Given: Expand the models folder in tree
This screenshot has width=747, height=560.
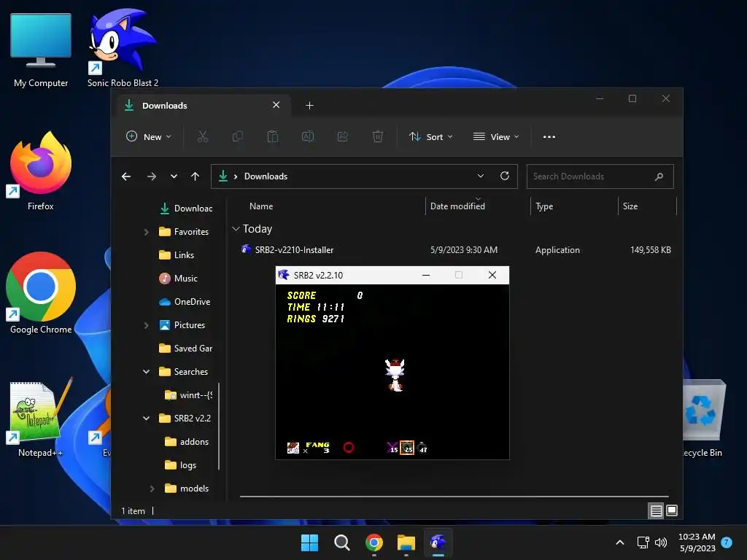Looking at the screenshot, I should coord(152,489).
